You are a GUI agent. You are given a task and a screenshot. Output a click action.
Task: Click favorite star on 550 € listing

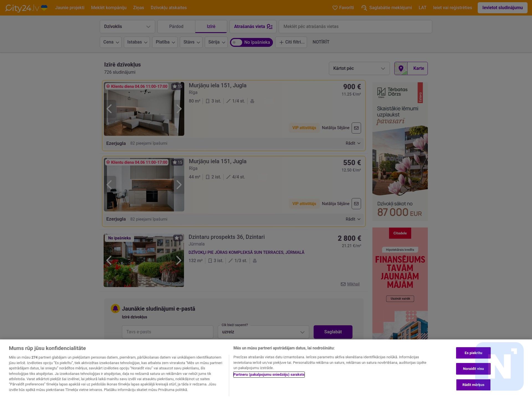(x=175, y=162)
